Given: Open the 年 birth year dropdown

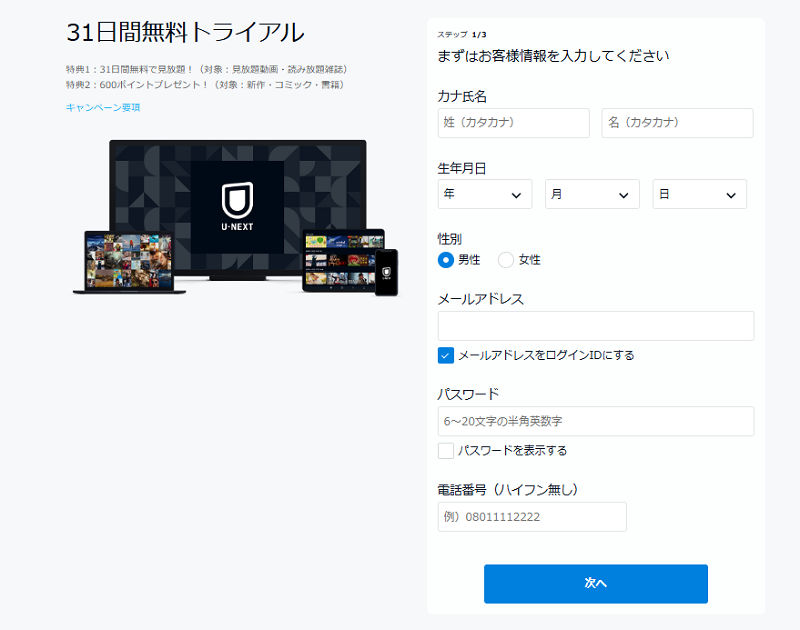Looking at the screenshot, I should click(x=485, y=194).
